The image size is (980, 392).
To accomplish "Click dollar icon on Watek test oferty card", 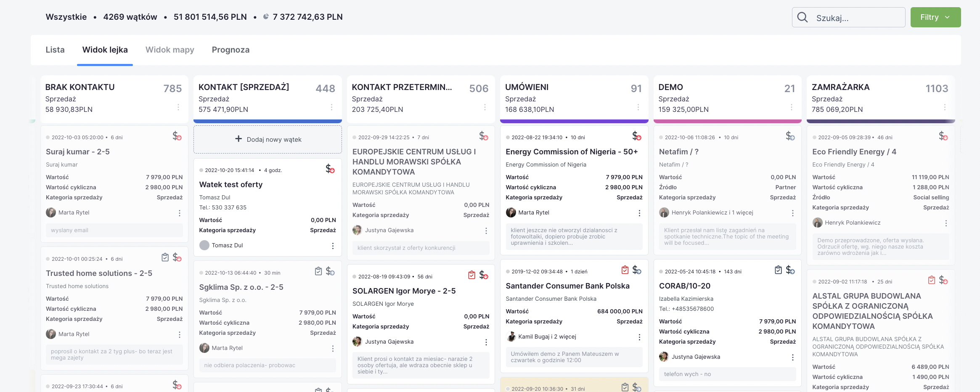I will [330, 169].
